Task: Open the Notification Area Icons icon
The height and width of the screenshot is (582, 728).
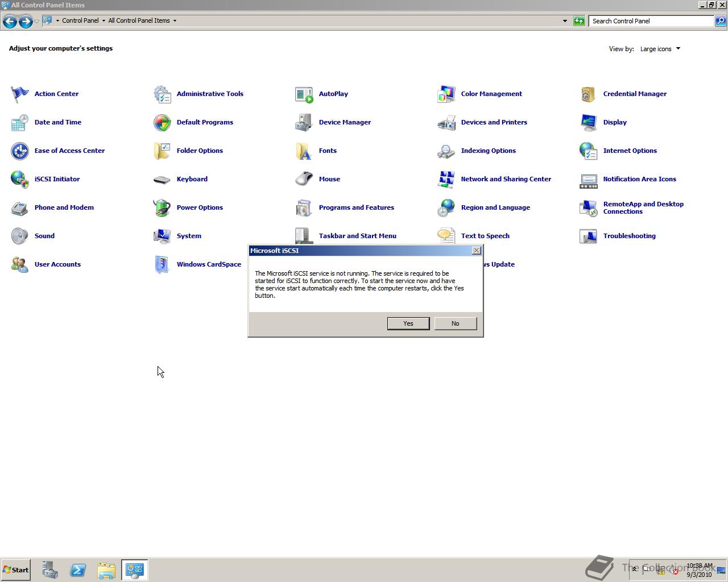Action: [589, 180]
